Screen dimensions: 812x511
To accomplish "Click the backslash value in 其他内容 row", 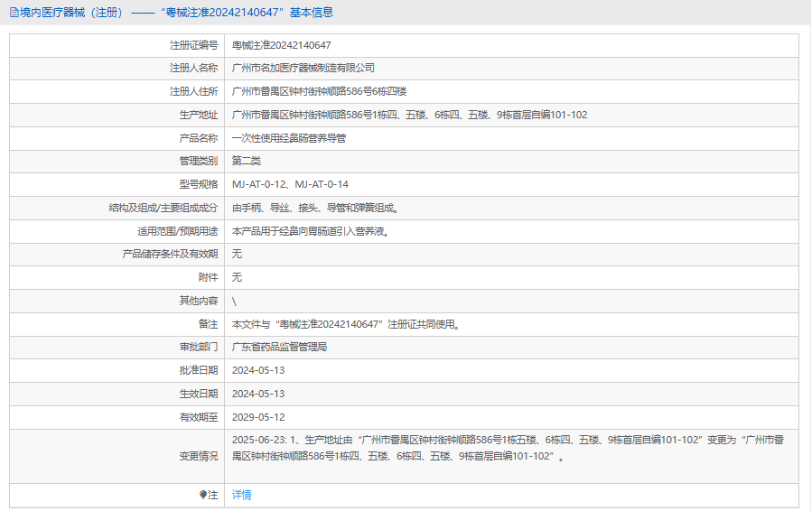I will click(234, 302).
